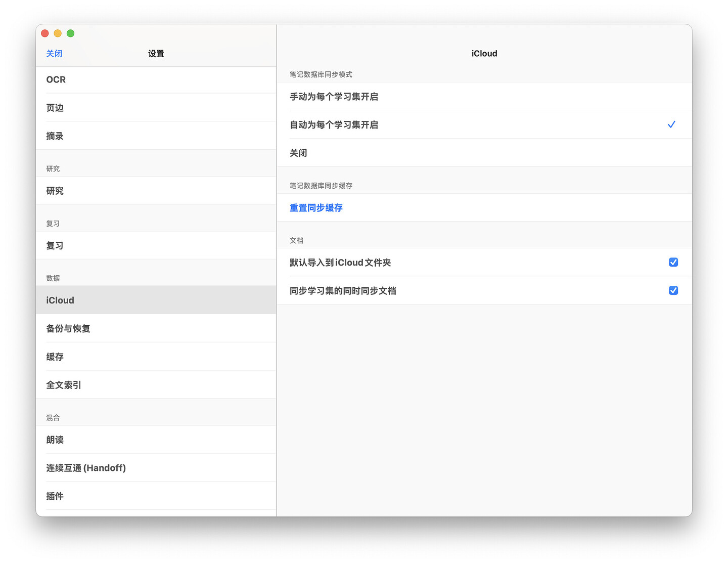
Task: Click the iCloud panel heading
Action: pos(484,54)
